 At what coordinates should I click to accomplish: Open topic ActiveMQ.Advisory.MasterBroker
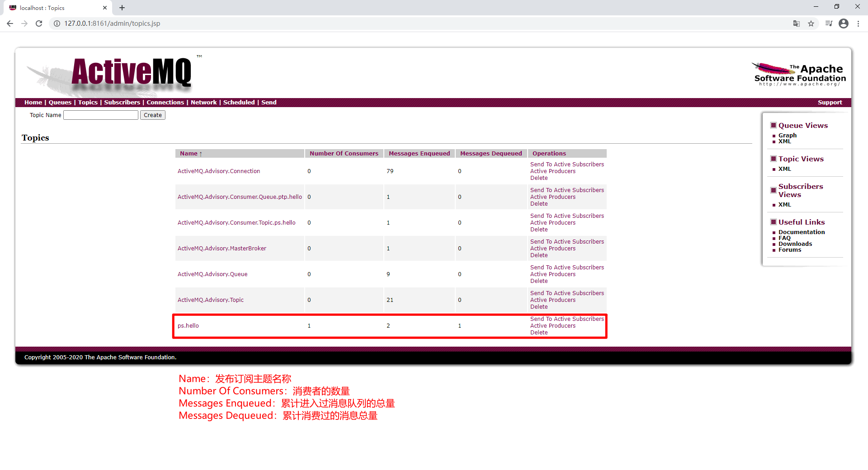tap(222, 249)
